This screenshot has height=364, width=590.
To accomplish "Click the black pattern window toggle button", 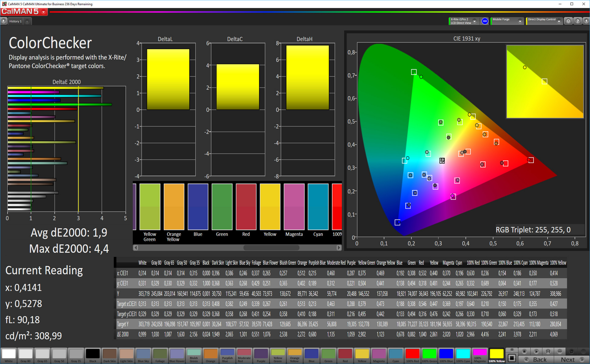I will [x=512, y=358].
